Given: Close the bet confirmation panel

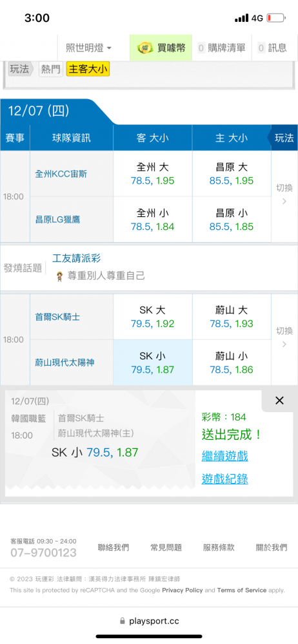Looking at the screenshot, I should coord(279,401).
